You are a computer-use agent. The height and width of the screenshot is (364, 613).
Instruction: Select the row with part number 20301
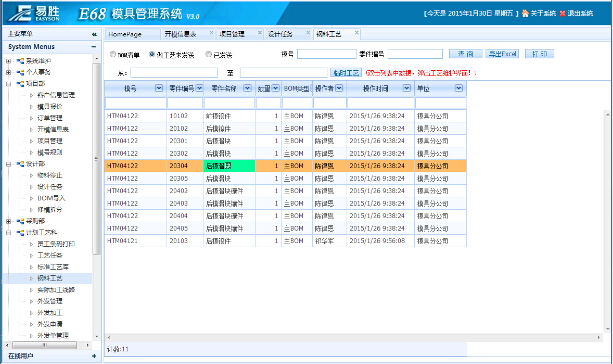(x=285, y=141)
